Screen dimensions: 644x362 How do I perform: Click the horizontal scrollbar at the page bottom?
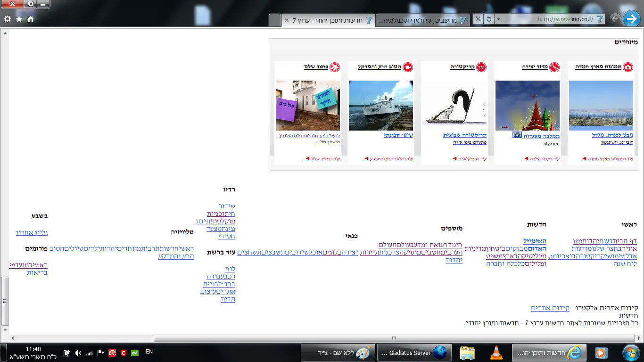point(394,338)
